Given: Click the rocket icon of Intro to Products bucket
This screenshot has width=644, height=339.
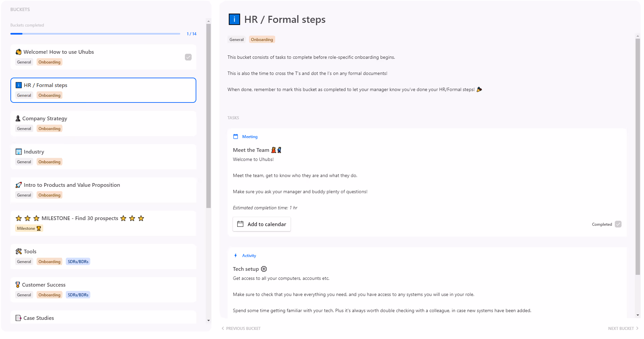Looking at the screenshot, I should pos(19,185).
